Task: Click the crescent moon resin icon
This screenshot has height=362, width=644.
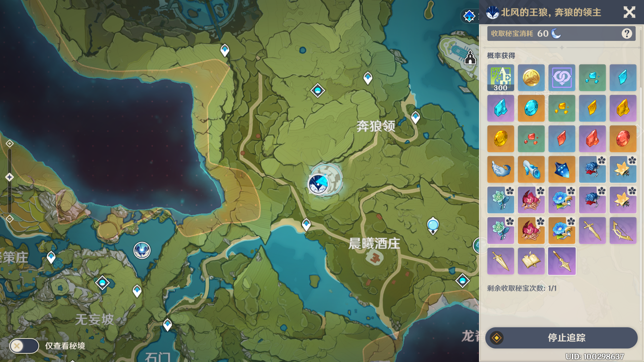Action: tap(556, 34)
